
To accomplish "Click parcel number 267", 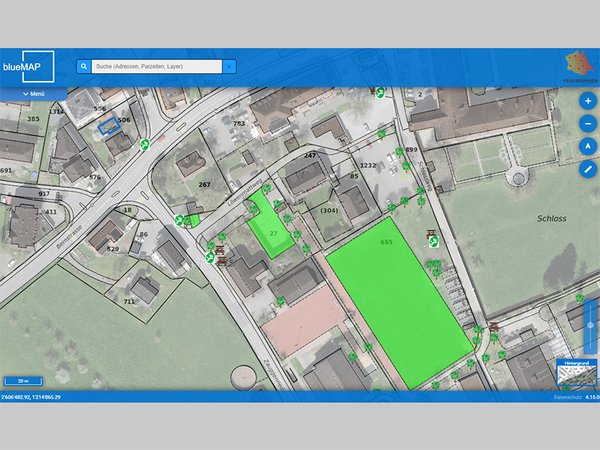I will click(204, 184).
